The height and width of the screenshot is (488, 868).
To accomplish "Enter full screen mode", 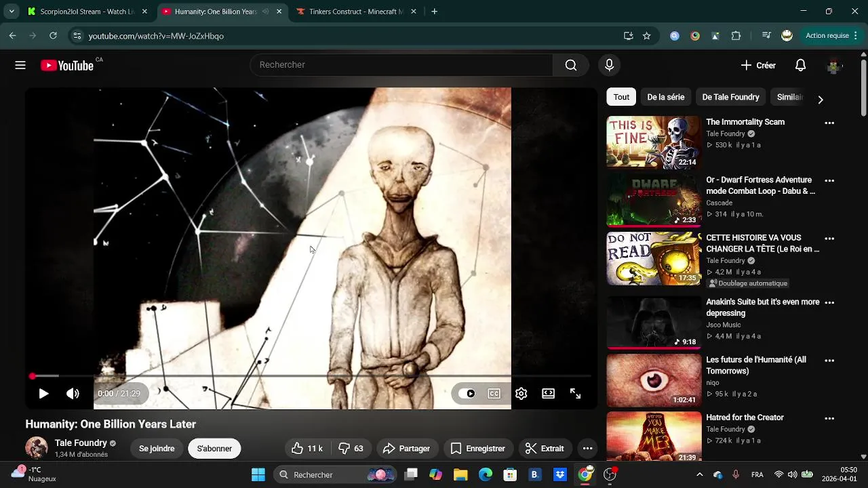I will point(575,393).
